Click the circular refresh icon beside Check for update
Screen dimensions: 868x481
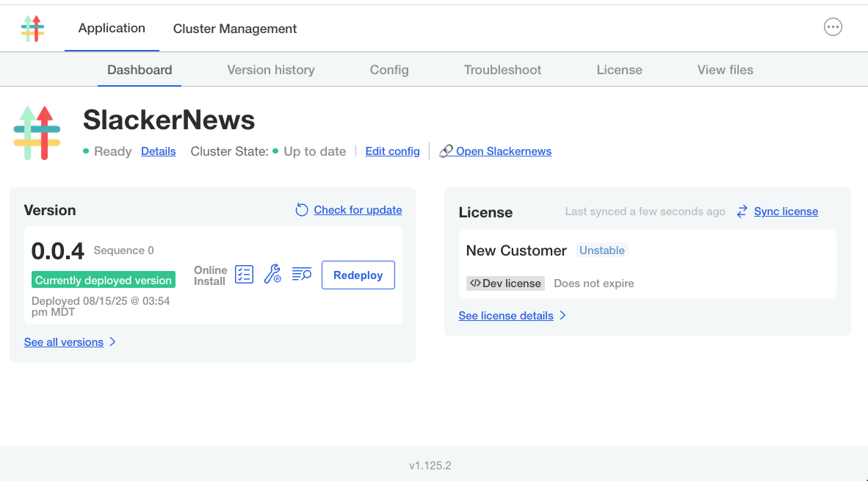pyautogui.click(x=301, y=209)
